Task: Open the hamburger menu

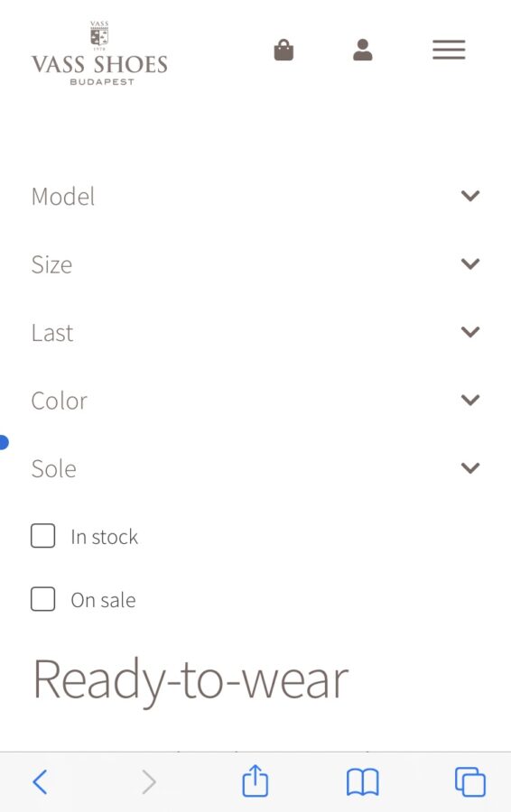Action: coord(449,50)
